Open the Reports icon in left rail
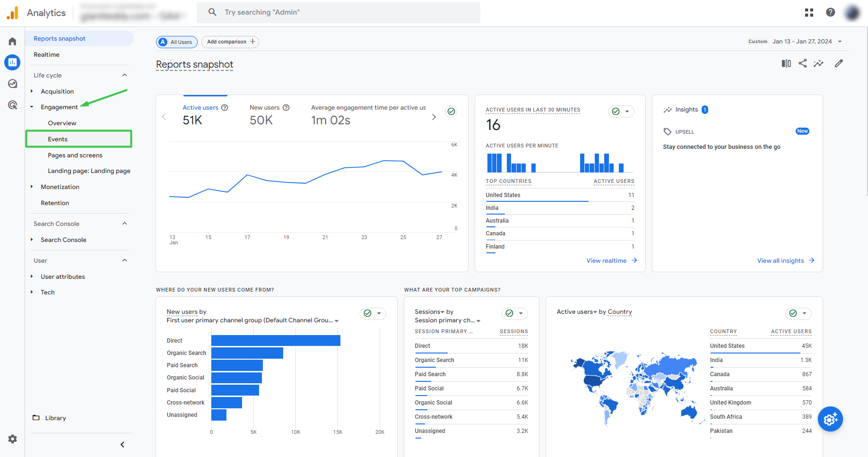This screenshot has width=868, height=457. (x=12, y=62)
